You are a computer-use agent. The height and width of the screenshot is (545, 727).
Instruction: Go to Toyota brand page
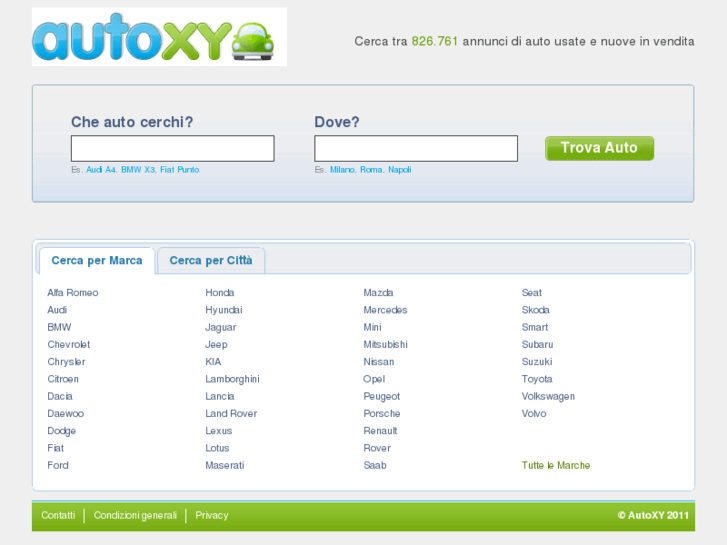[x=537, y=379]
